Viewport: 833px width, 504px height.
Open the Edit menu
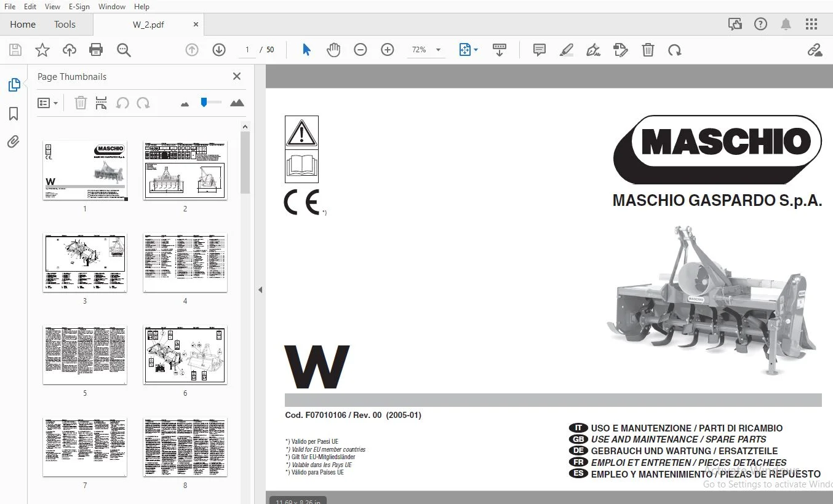tap(30, 6)
